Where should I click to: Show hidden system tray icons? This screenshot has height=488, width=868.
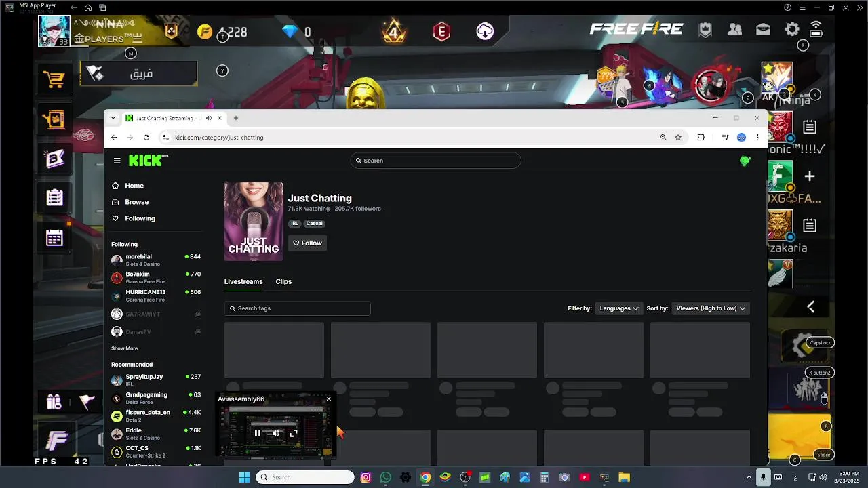pyautogui.click(x=749, y=477)
